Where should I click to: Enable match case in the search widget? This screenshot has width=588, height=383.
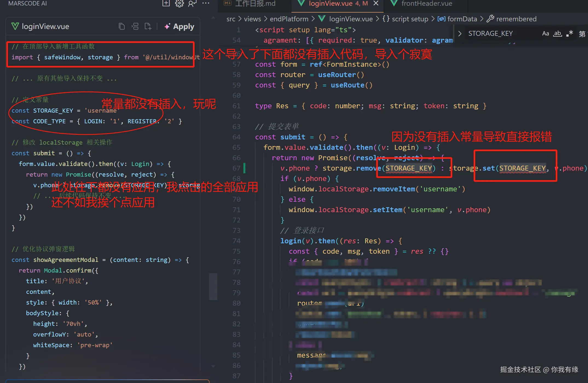point(546,33)
